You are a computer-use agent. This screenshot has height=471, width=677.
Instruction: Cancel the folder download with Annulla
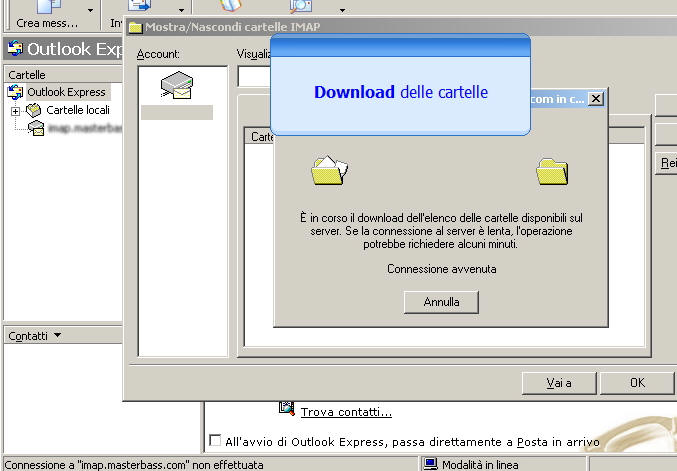(x=441, y=302)
